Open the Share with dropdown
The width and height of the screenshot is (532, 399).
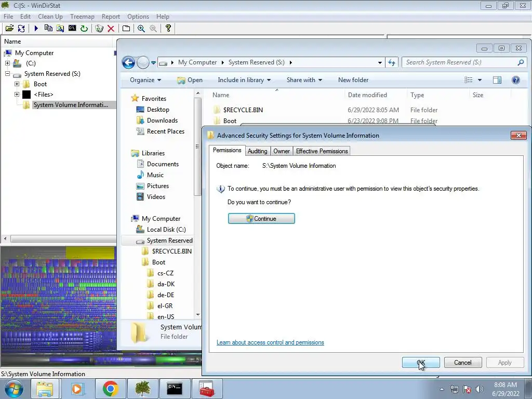coord(304,80)
